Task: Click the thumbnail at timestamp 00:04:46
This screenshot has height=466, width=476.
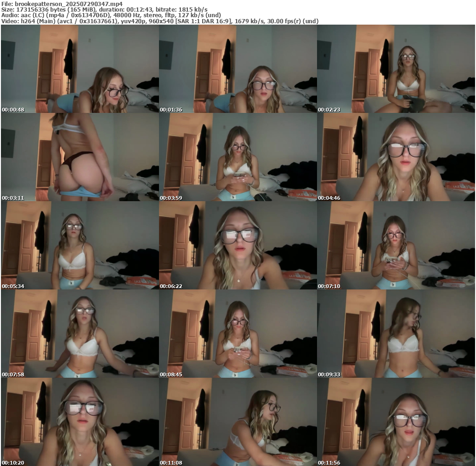Action: click(x=396, y=157)
